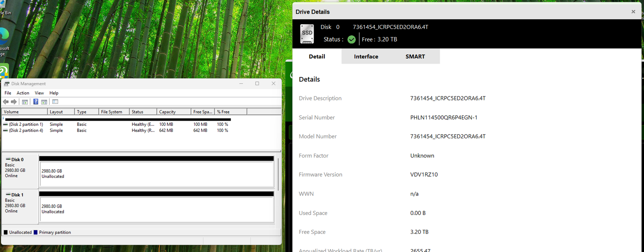This screenshot has width=644, height=252.
Task: Click the Forward arrow in Disk Management toolbar
Action: click(14, 102)
